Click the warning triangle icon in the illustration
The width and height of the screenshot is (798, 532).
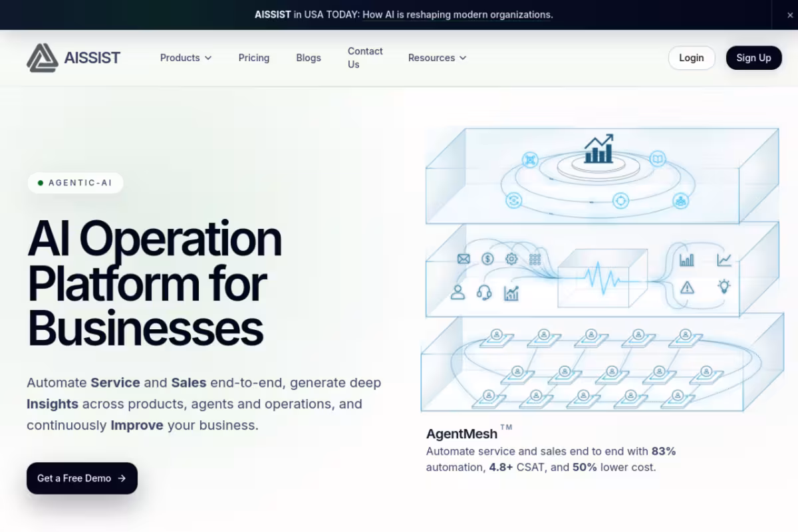coord(687,287)
